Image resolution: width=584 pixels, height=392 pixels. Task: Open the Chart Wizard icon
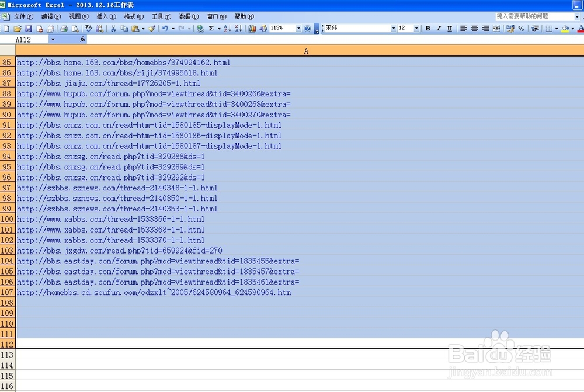point(252,28)
